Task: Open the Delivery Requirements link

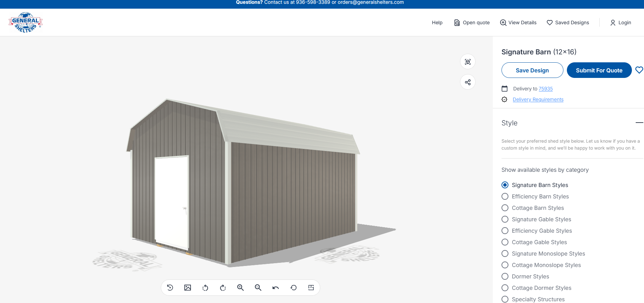Action: pyautogui.click(x=538, y=99)
